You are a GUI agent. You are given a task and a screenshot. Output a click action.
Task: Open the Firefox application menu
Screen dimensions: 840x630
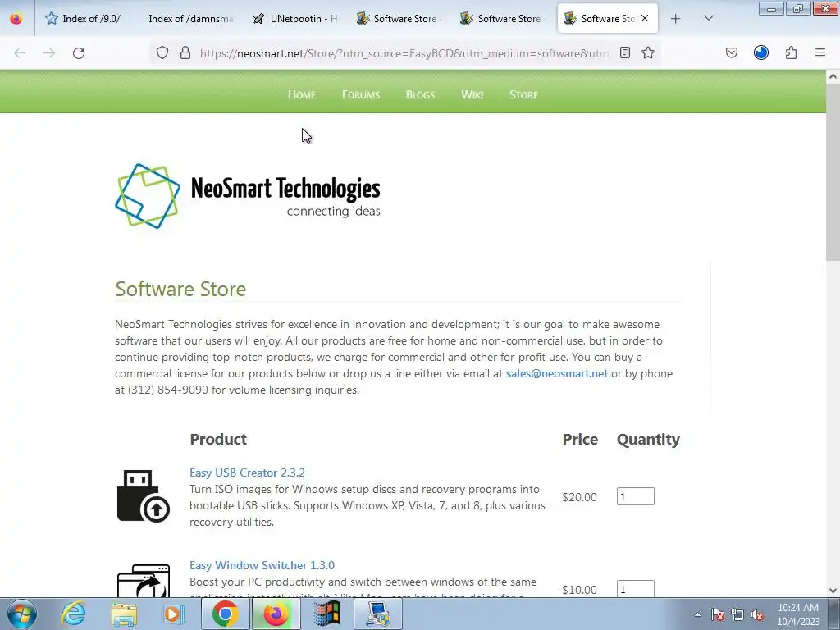click(820, 52)
